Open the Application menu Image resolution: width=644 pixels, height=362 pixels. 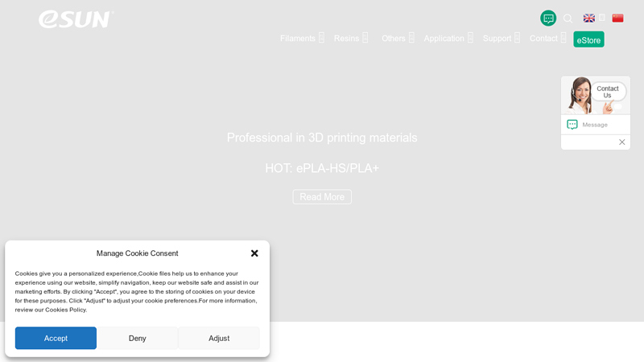(444, 38)
